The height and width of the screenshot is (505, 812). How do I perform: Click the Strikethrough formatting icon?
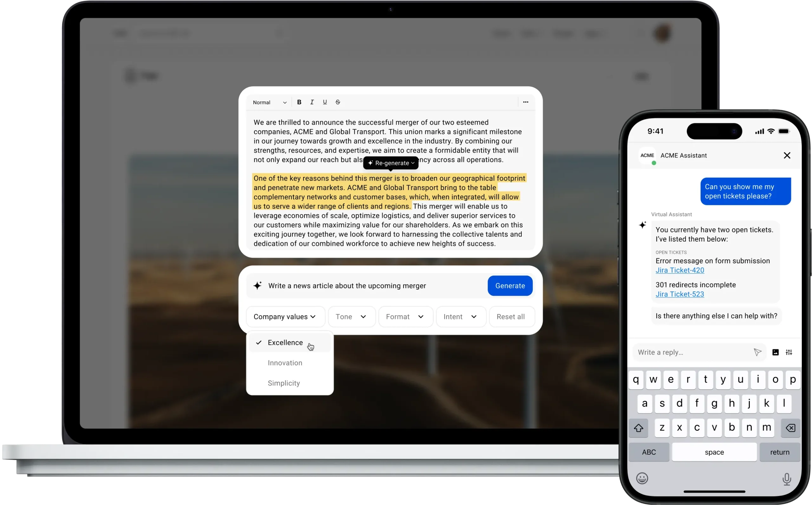coord(337,102)
